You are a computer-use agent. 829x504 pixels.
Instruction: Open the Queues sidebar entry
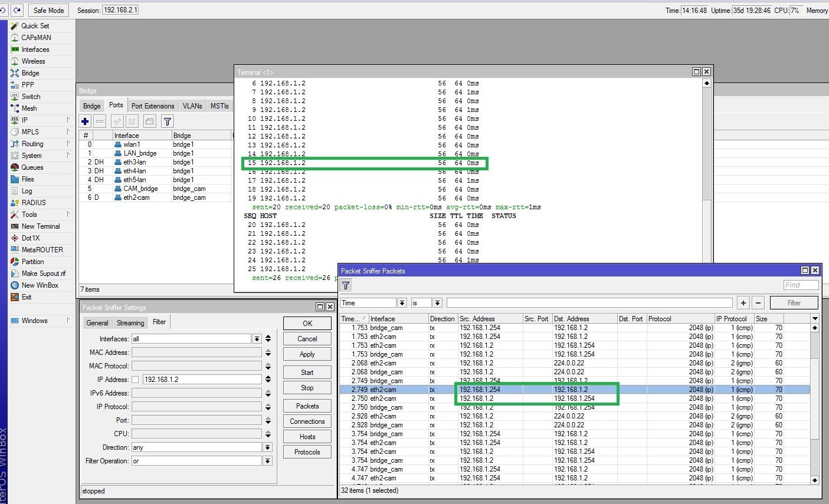(32, 167)
